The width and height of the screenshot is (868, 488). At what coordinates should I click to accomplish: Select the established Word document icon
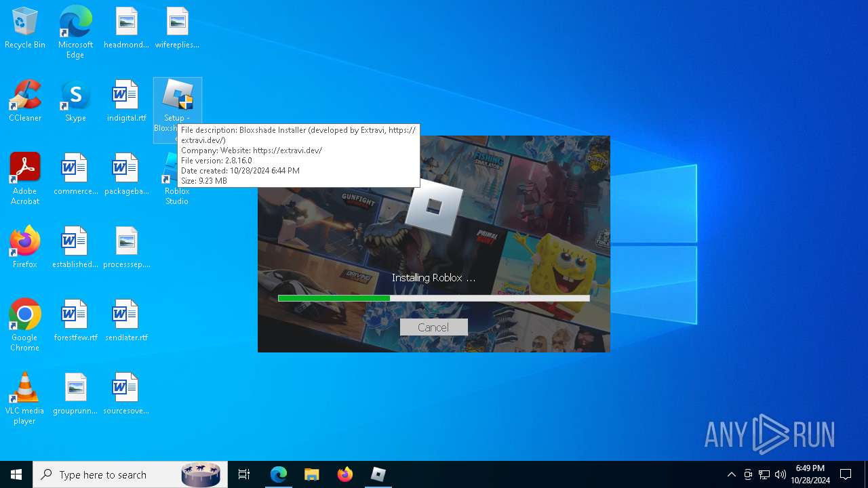(x=75, y=247)
